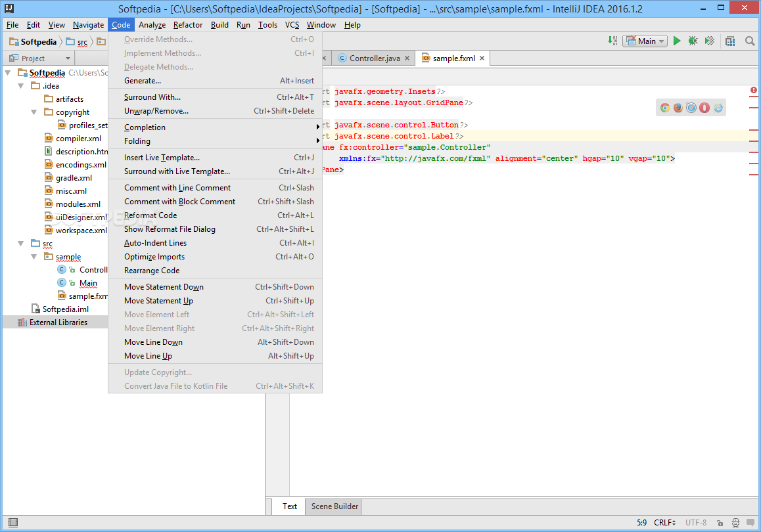Open the inspector hector icon in status bar
The height and width of the screenshot is (532, 761).
coord(736,523)
